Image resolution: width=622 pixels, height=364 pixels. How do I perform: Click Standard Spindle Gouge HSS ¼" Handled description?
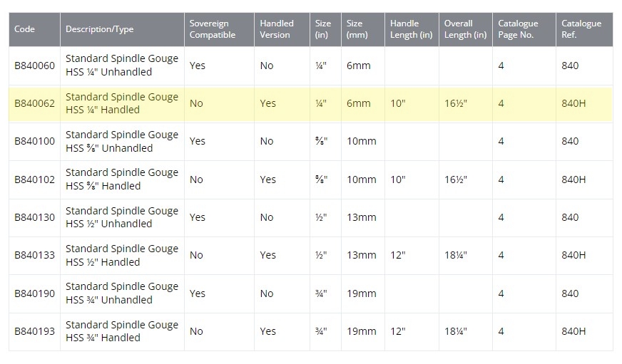point(121,103)
